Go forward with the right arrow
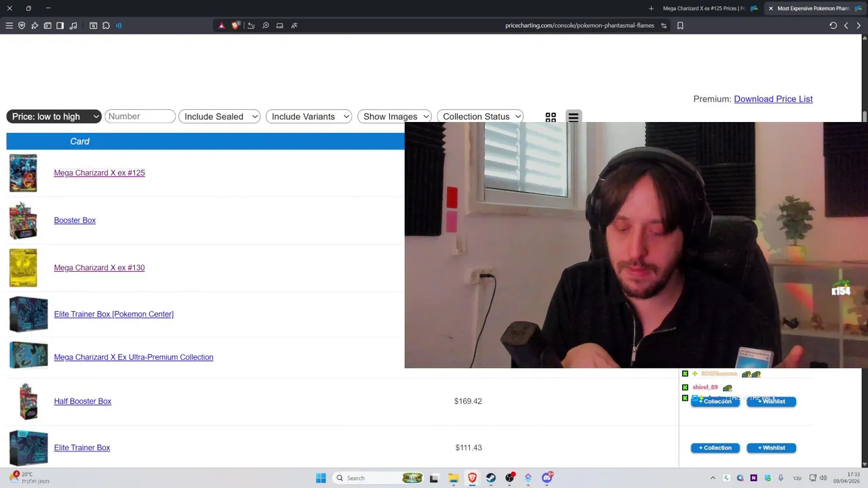868x488 pixels. click(x=859, y=26)
